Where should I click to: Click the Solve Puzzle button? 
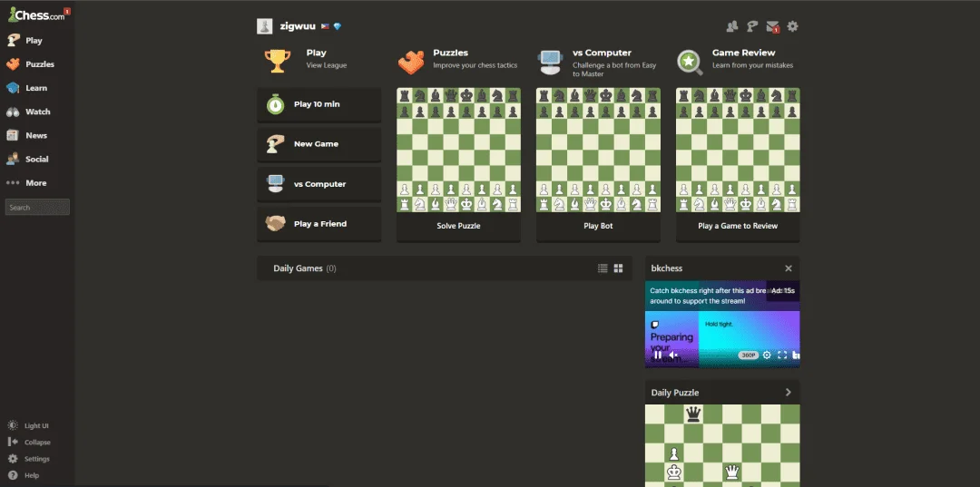[x=459, y=226]
